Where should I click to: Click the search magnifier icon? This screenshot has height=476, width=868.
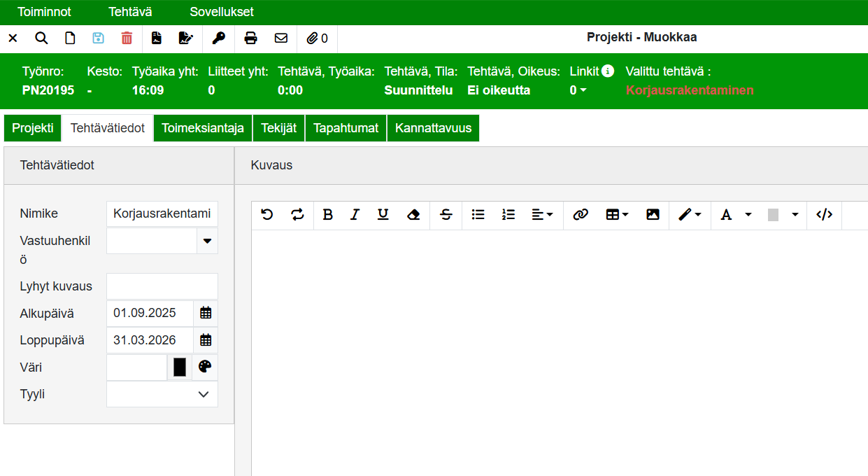tap(41, 38)
